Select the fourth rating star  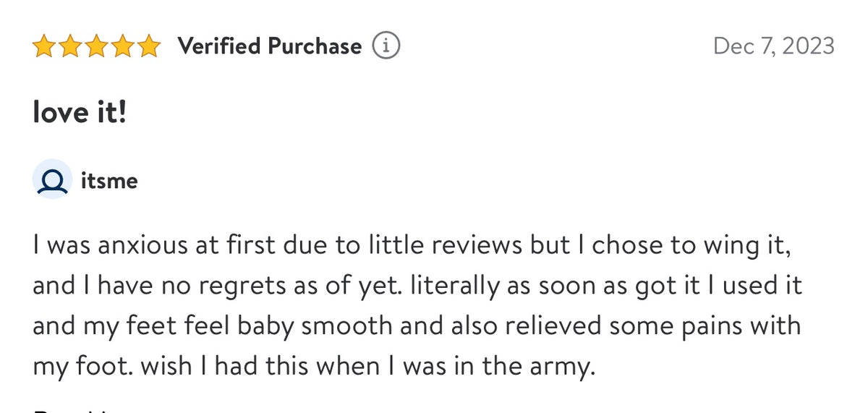click(x=123, y=47)
